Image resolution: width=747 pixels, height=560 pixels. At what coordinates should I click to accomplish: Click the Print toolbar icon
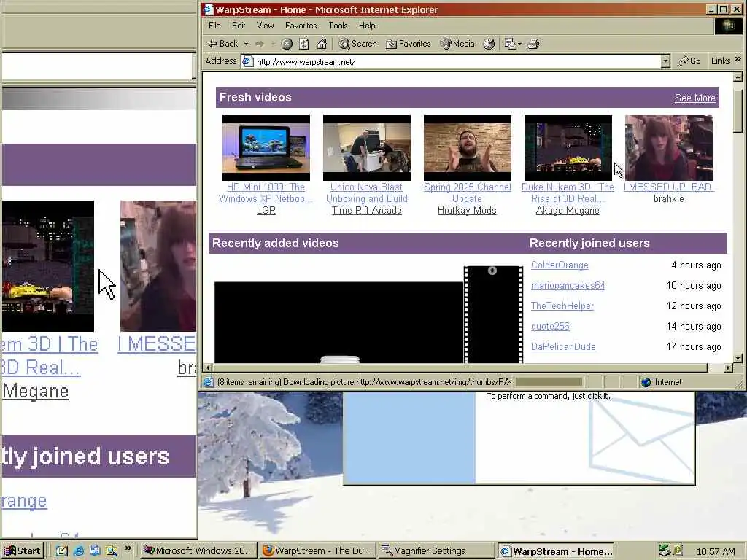[x=533, y=44]
